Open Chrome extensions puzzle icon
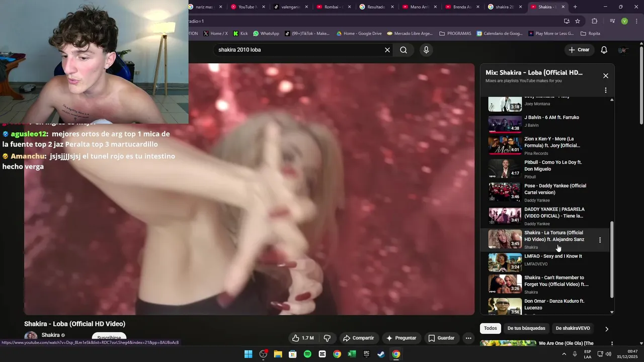Image resolution: width=644 pixels, height=362 pixels. click(x=595, y=21)
